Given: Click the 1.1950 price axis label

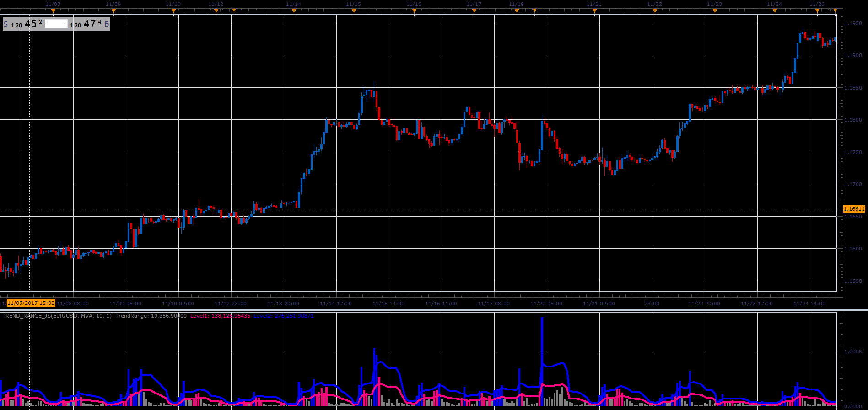Looking at the screenshot, I should pyautogui.click(x=853, y=23).
